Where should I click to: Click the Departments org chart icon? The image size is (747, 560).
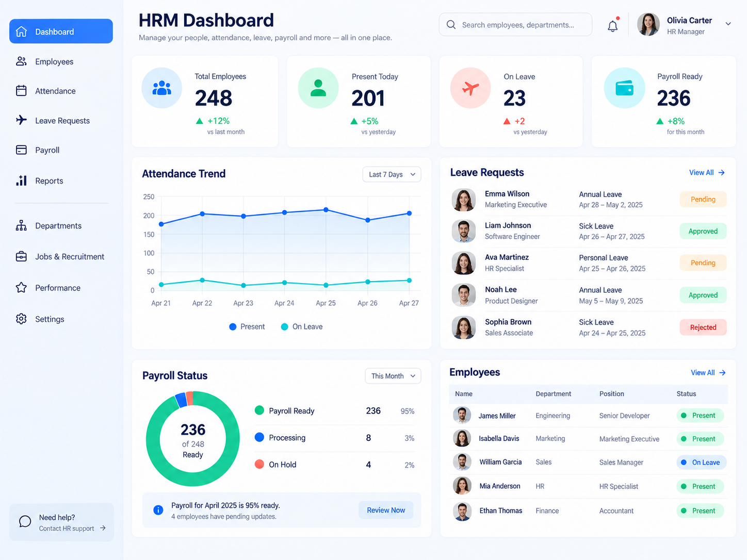[21, 225]
